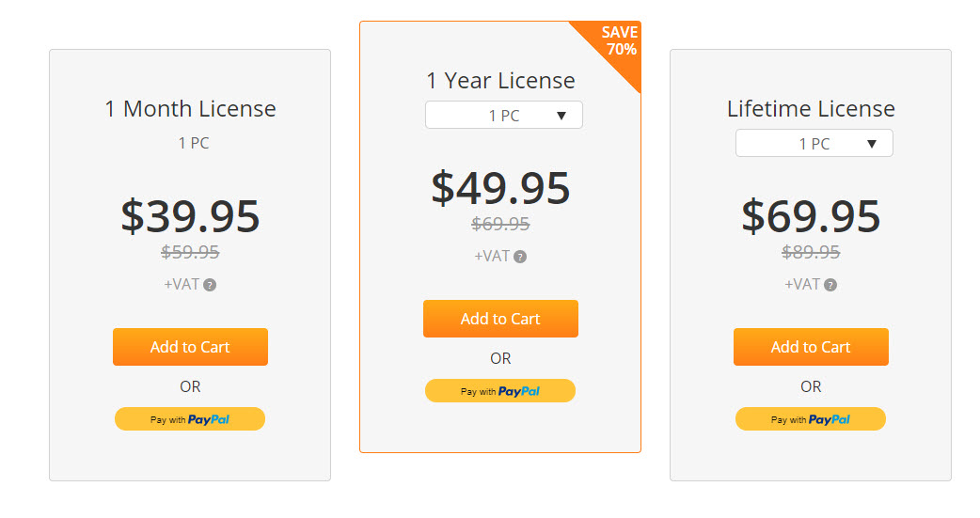Click the $49.95 price in 1 Year card

[x=500, y=188]
